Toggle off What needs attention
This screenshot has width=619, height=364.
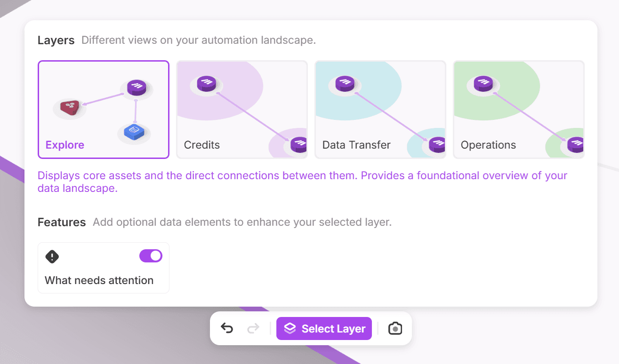point(151,256)
